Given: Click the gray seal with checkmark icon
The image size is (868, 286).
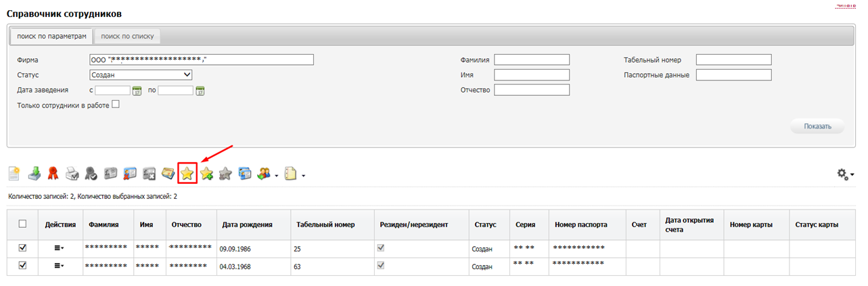Looking at the screenshot, I should coord(91,174).
